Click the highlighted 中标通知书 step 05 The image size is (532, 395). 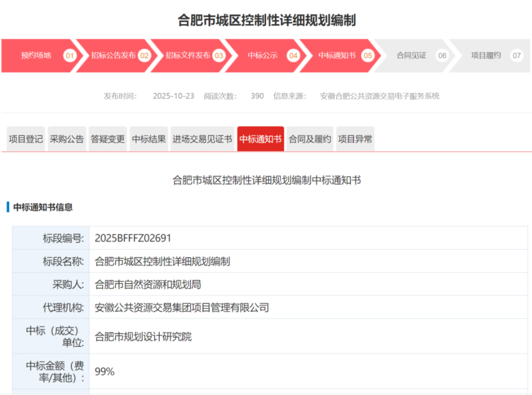[335, 55]
